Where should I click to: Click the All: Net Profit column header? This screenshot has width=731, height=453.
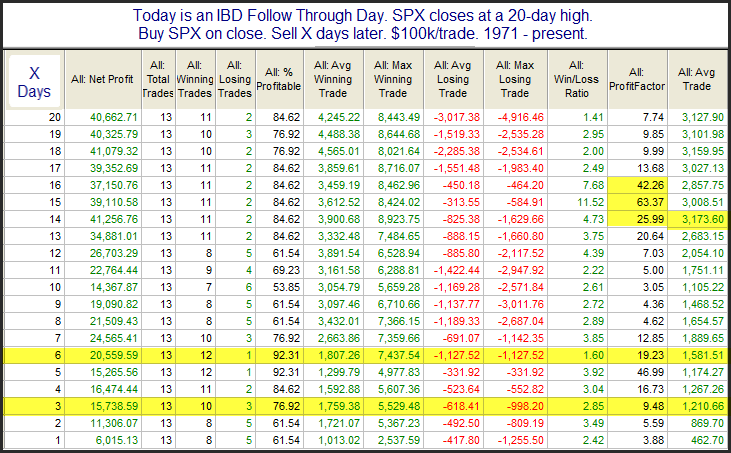click(103, 80)
